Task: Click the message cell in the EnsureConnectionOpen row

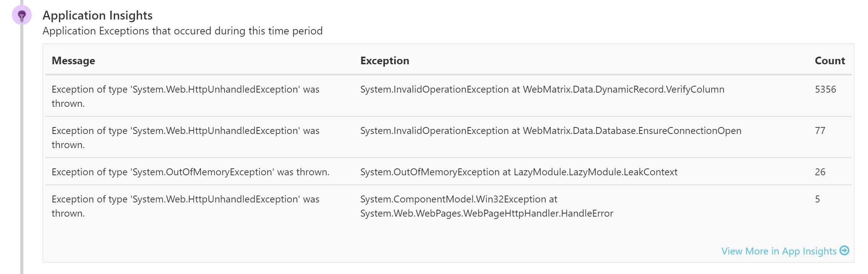Action: tap(185, 138)
